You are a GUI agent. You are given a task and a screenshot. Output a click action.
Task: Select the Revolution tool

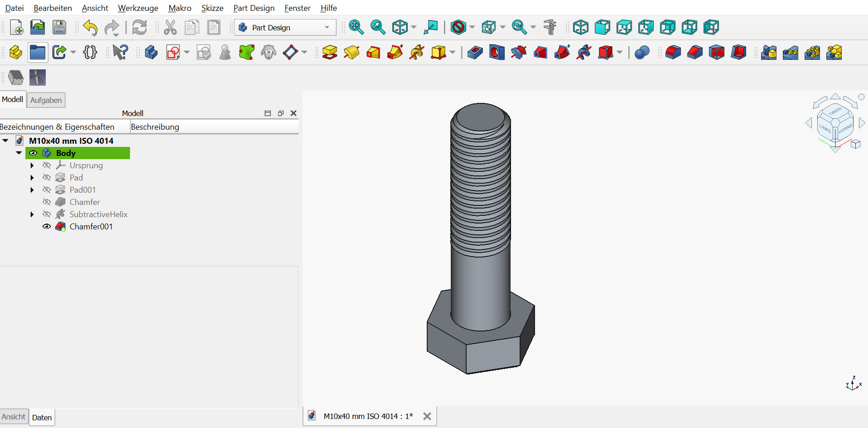352,53
